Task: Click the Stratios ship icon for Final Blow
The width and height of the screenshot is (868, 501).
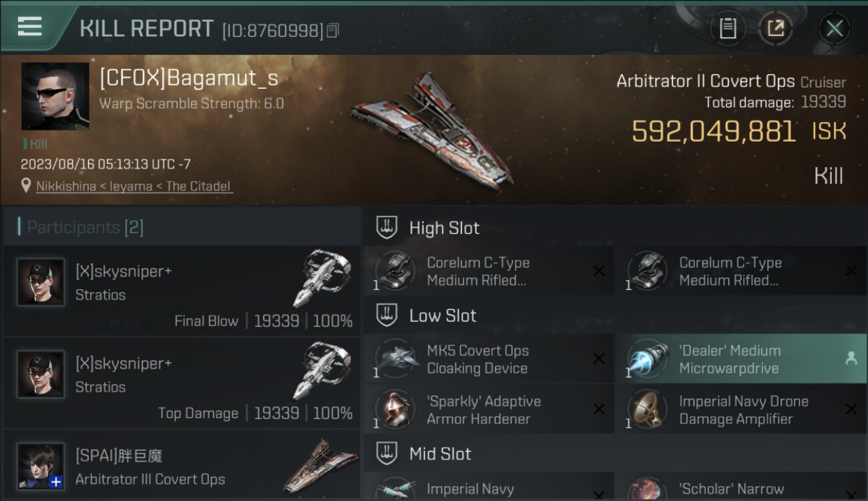Action: point(322,278)
